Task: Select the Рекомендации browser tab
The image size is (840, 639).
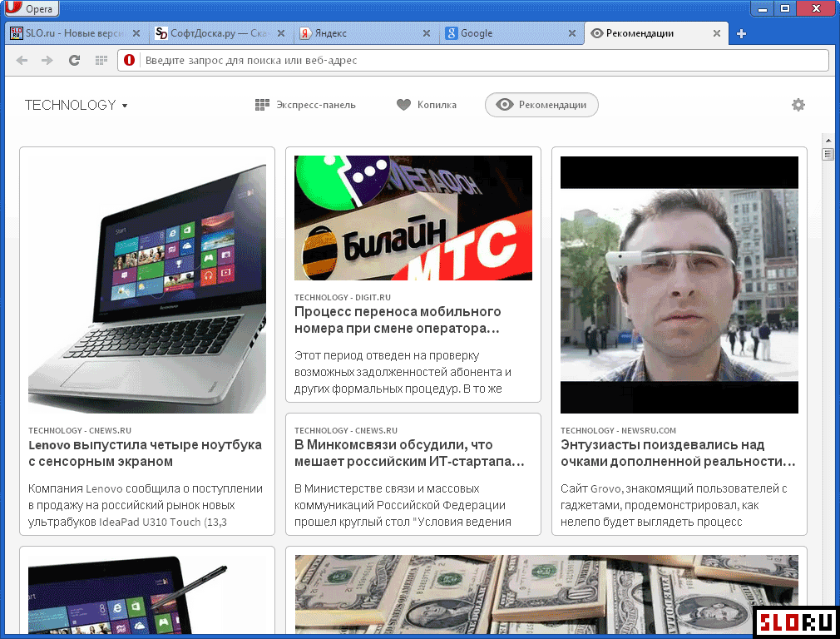Action: point(656,33)
